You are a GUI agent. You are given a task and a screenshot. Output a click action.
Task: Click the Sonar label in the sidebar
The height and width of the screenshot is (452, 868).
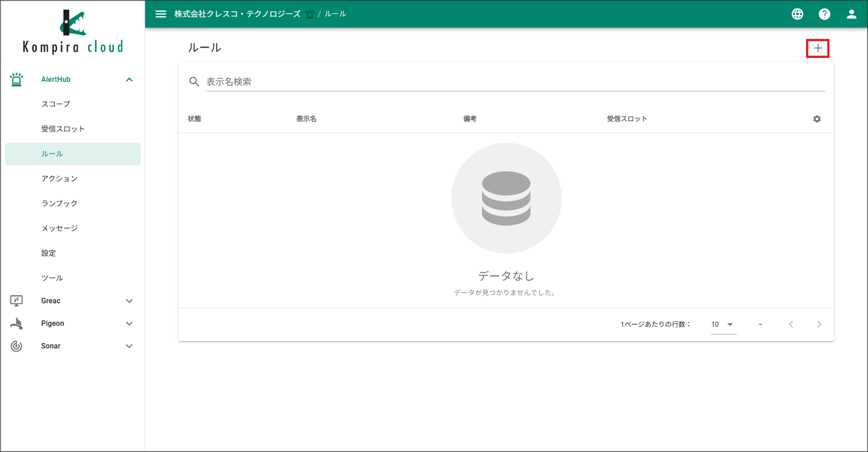[x=51, y=346]
